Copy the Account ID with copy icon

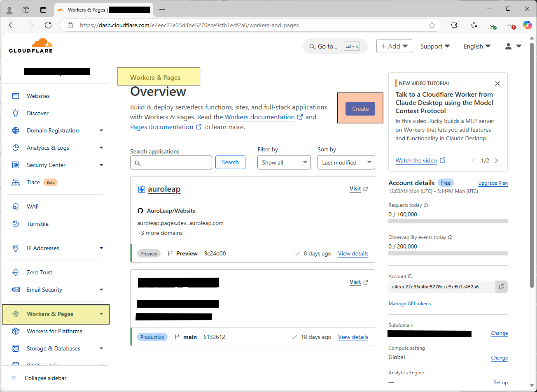click(501, 287)
